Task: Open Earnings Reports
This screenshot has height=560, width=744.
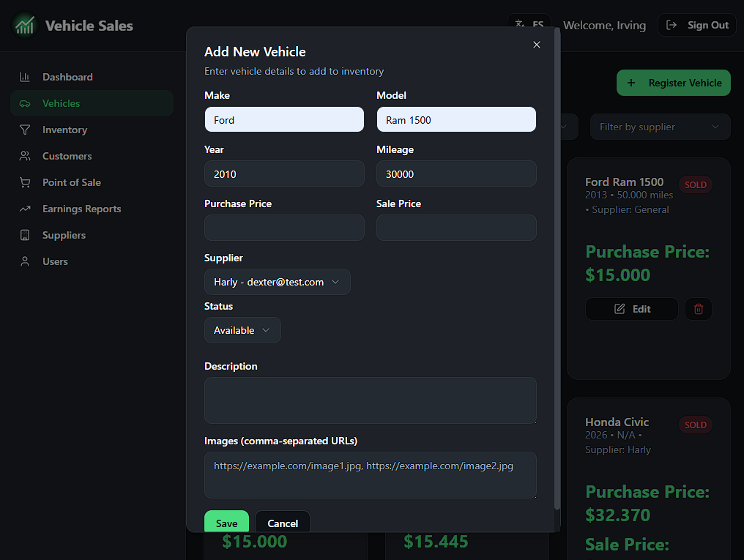Action: pyautogui.click(x=92, y=209)
